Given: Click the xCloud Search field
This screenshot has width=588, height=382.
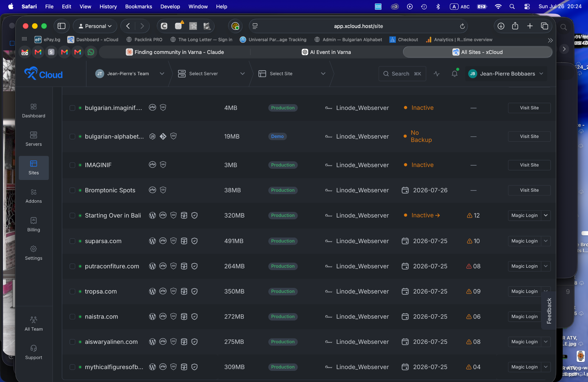Looking at the screenshot, I should 402,74.
